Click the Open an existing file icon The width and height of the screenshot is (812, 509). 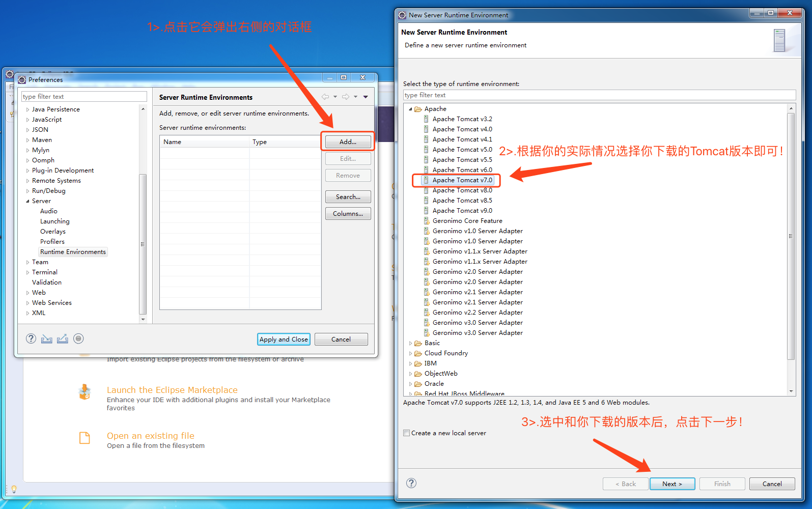pos(85,438)
